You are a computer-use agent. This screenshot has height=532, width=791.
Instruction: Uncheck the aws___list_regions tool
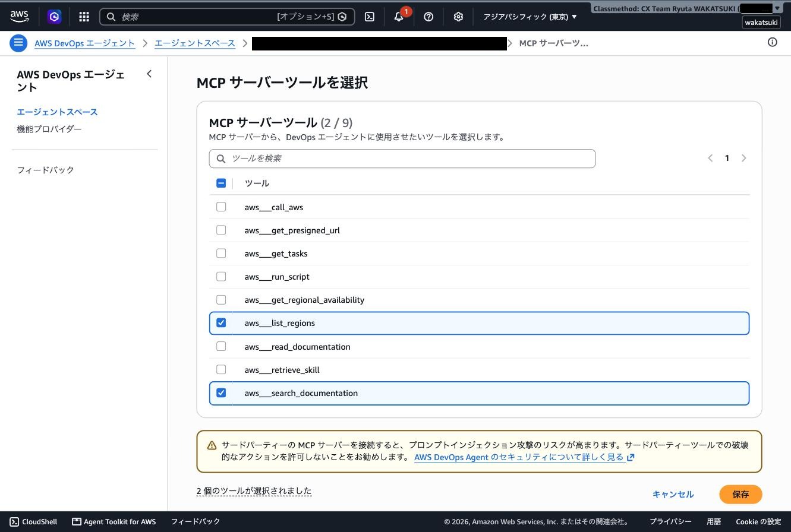coord(221,322)
